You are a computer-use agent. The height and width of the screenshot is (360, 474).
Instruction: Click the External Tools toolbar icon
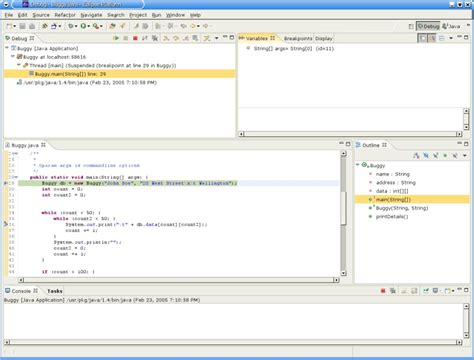point(96,26)
